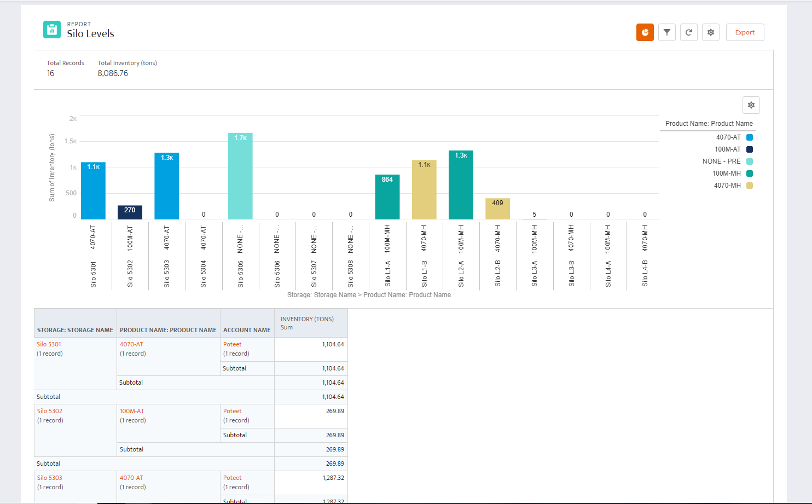Click the Silo 5302 bar labeled 270
This screenshot has height=504, width=812.
[130, 212]
